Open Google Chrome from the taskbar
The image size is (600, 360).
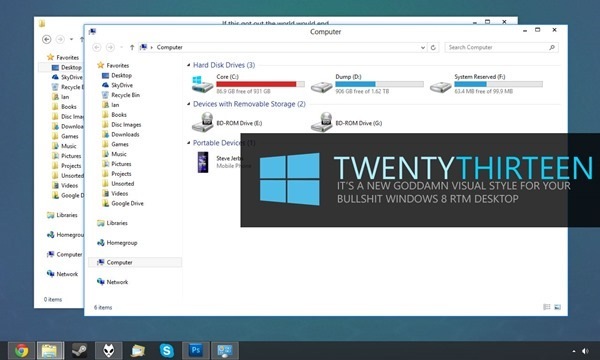click(21, 350)
